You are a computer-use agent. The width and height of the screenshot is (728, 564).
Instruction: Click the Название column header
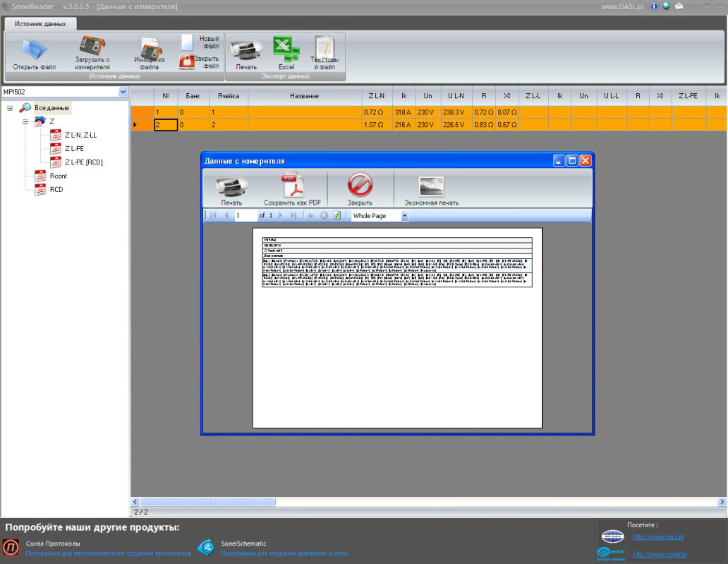pyautogui.click(x=305, y=96)
